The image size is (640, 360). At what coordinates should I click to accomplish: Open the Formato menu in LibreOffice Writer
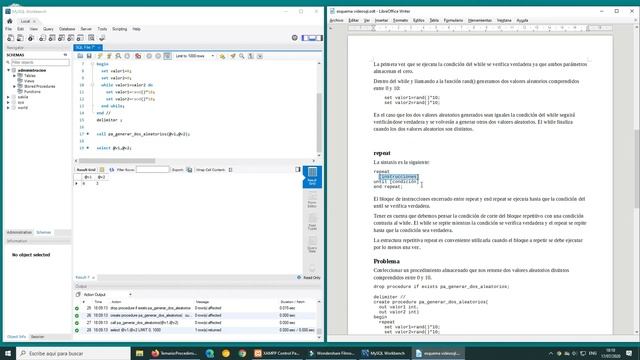[x=400, y=20]
